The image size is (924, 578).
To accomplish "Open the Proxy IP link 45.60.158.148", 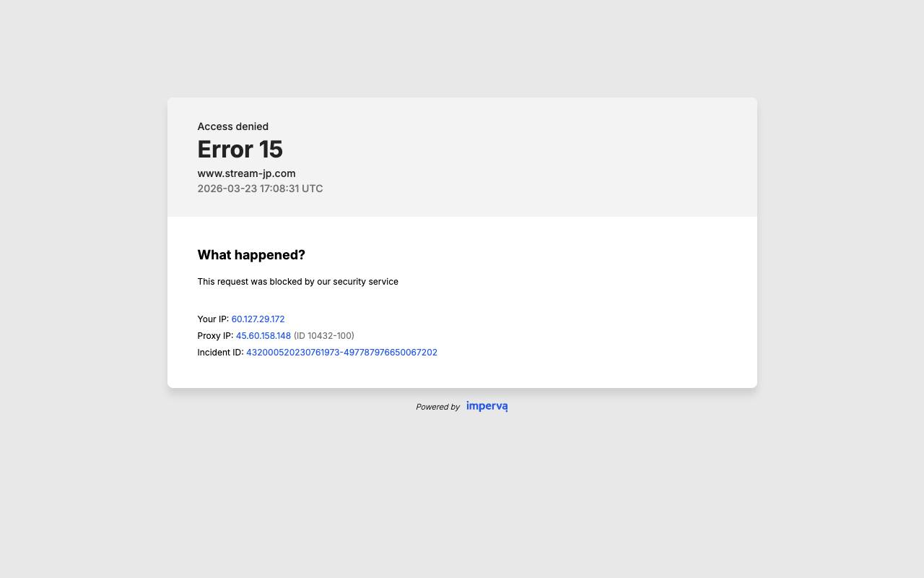I will click(263, 335).
